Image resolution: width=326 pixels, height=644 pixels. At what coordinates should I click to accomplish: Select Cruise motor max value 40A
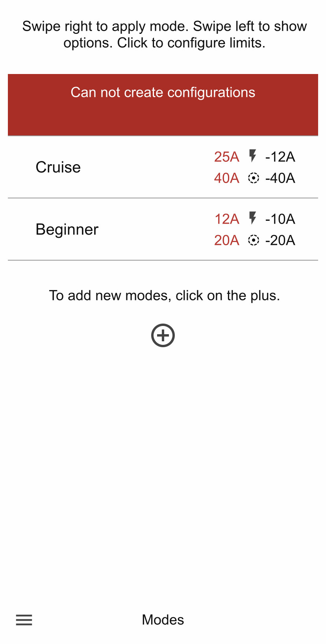227,178
